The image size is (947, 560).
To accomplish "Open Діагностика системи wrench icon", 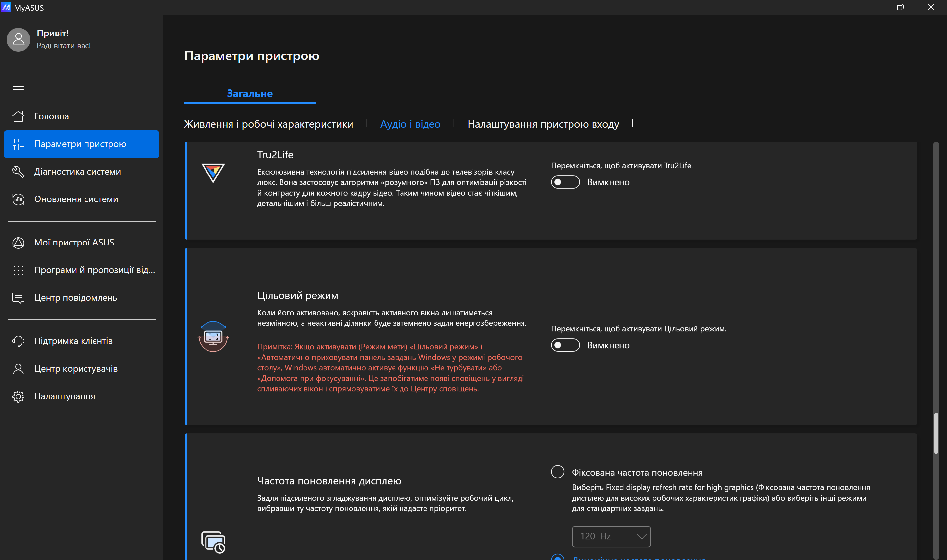I will click(x=18, y=171).
